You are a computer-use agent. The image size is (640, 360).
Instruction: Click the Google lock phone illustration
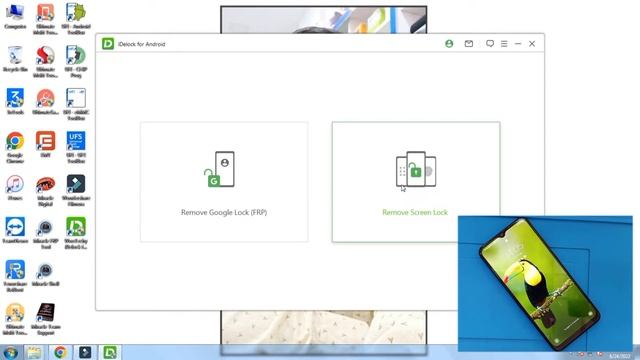tap(220, 169)
